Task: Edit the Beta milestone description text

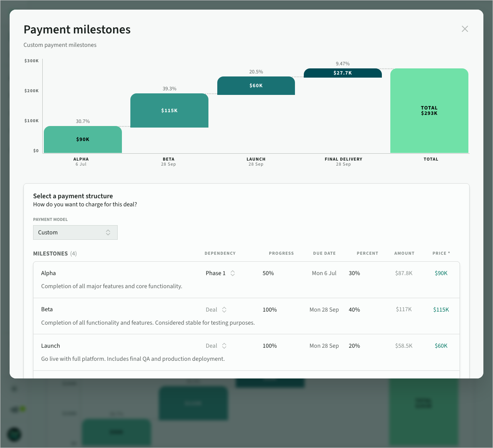Action: (x=148, y=323)
